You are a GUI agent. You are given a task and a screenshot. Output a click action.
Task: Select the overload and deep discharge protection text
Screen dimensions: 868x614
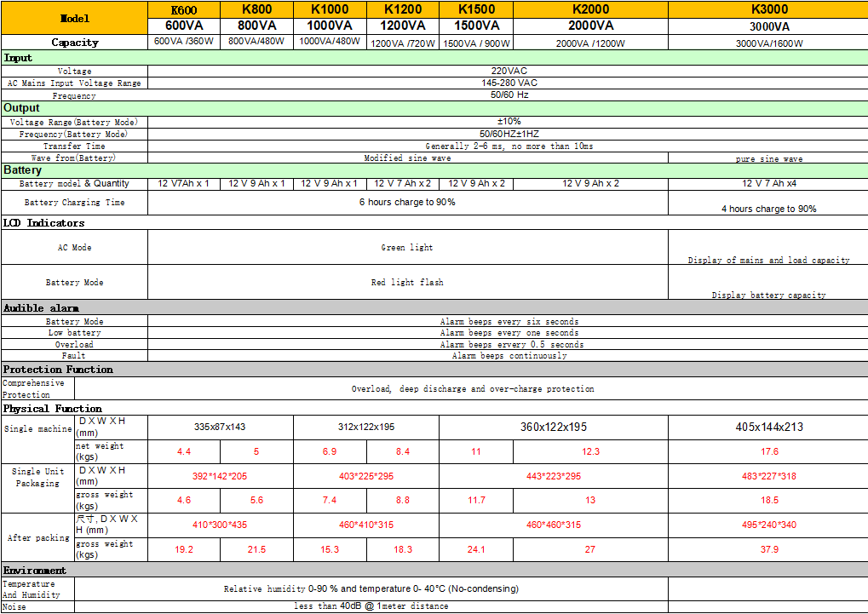[473, 389]
